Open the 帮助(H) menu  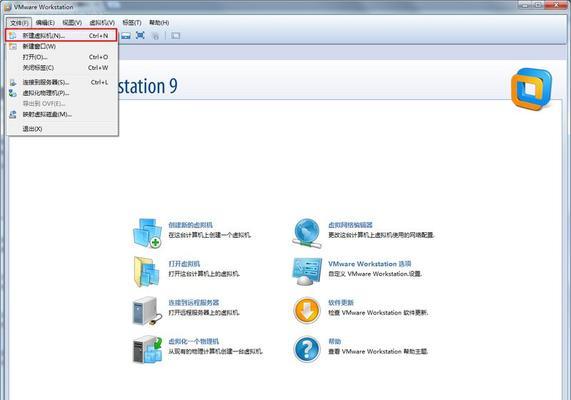coord(159,23)
